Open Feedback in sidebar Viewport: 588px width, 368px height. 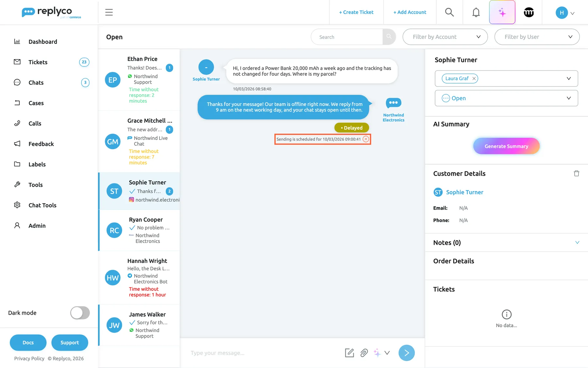pos(41,144)
